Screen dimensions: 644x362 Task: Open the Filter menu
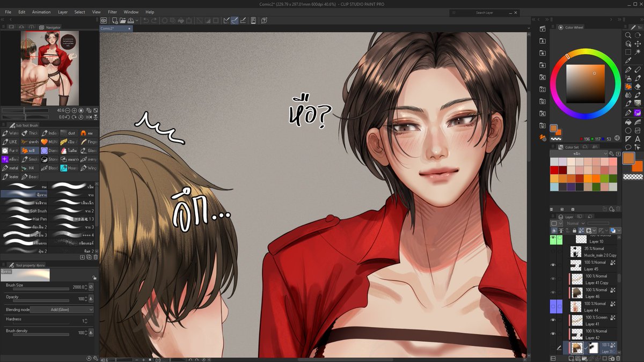[112, 12]
